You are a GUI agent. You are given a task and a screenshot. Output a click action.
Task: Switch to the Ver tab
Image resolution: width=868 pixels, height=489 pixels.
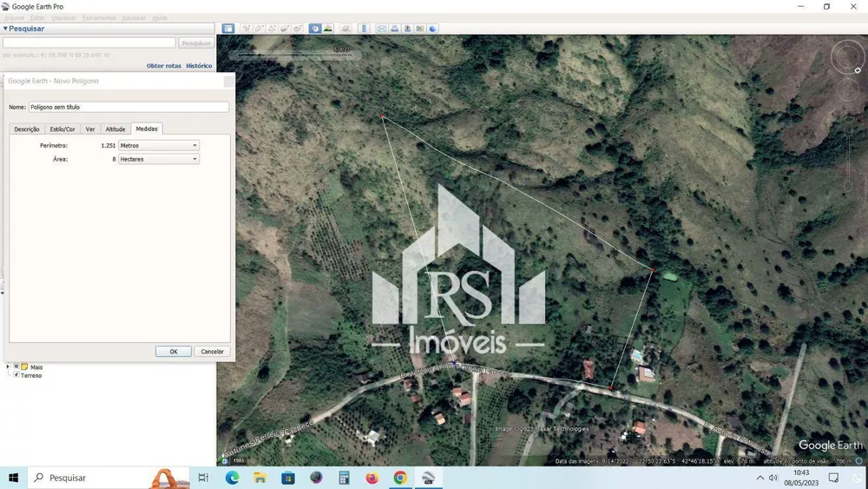coord(90,129)
